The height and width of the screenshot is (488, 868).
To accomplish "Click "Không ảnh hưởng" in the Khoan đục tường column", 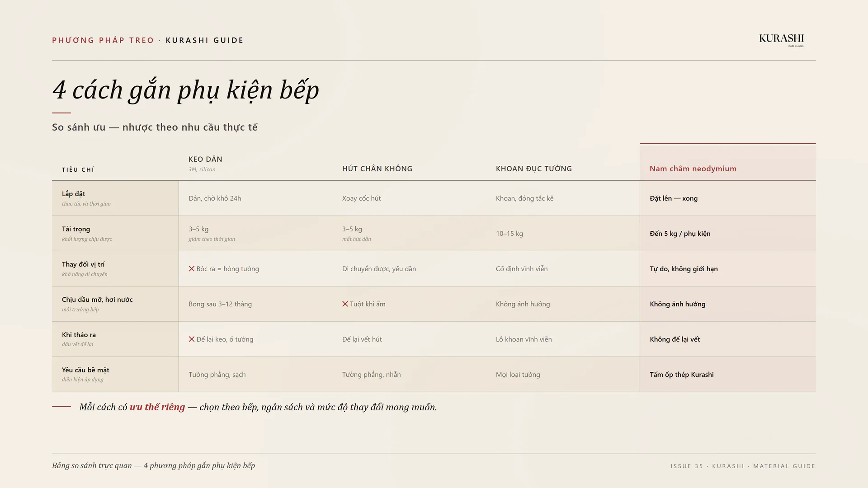I will (x=523, y=304).
